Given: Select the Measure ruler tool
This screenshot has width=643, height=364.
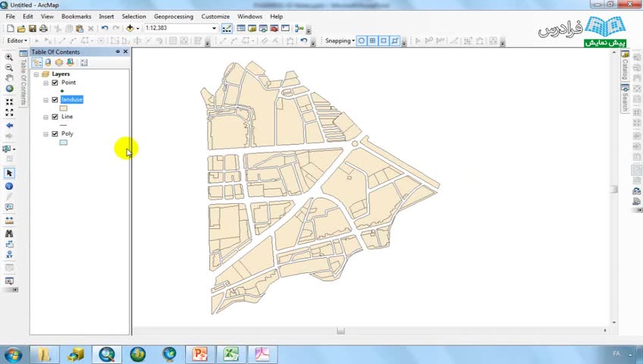Looking at the screenshot, I should tap(9, 221).
